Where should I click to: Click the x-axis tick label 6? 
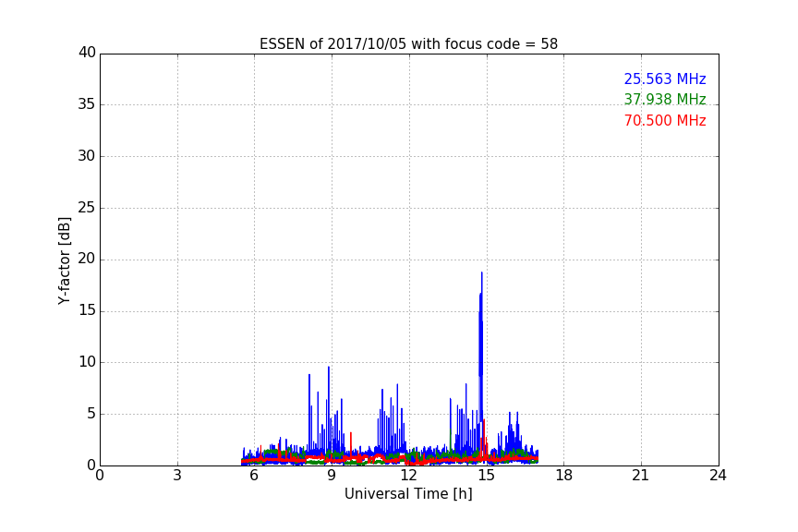(254, 476)
